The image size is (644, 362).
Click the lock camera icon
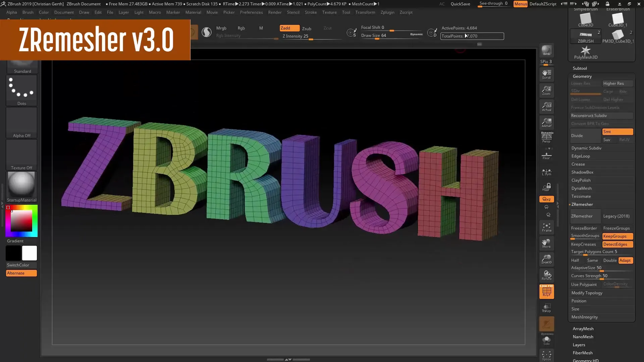click(x=546, y=187)
